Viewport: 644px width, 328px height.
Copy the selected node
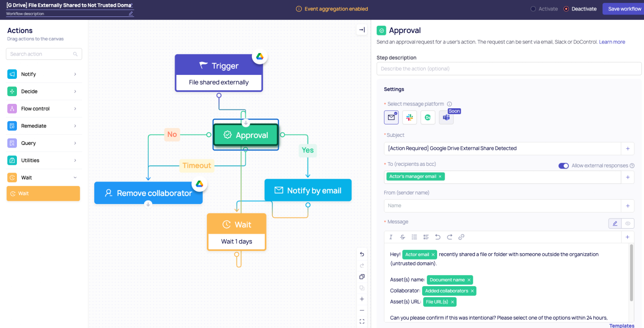point(362,276)
